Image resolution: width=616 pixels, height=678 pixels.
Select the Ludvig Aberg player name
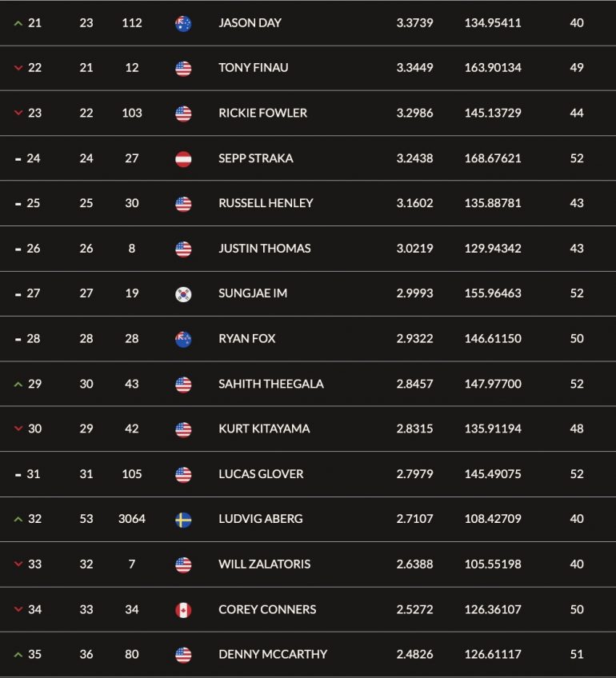pyautogui.click(x=261, y=518)
